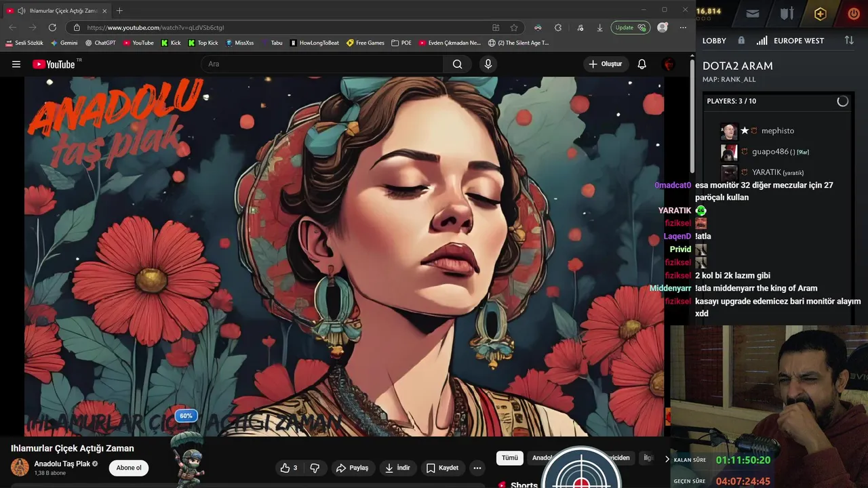The image size is (868, 488).
Task: Click the lobby swap arrows icon
Action: (849, 41)
